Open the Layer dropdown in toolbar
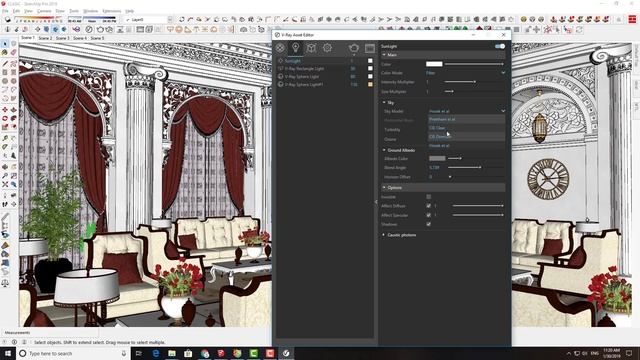The image size is (640, 360). [x=170, y=19]
